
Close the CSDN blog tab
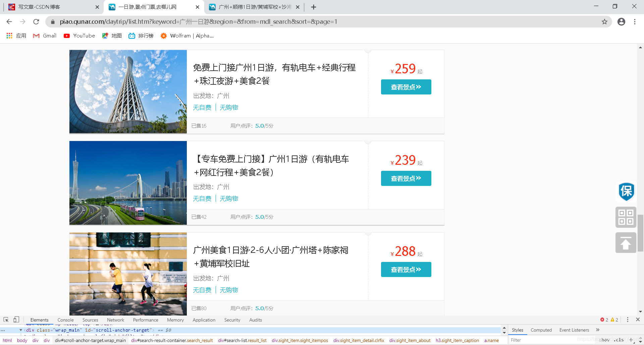pos(97,7)
